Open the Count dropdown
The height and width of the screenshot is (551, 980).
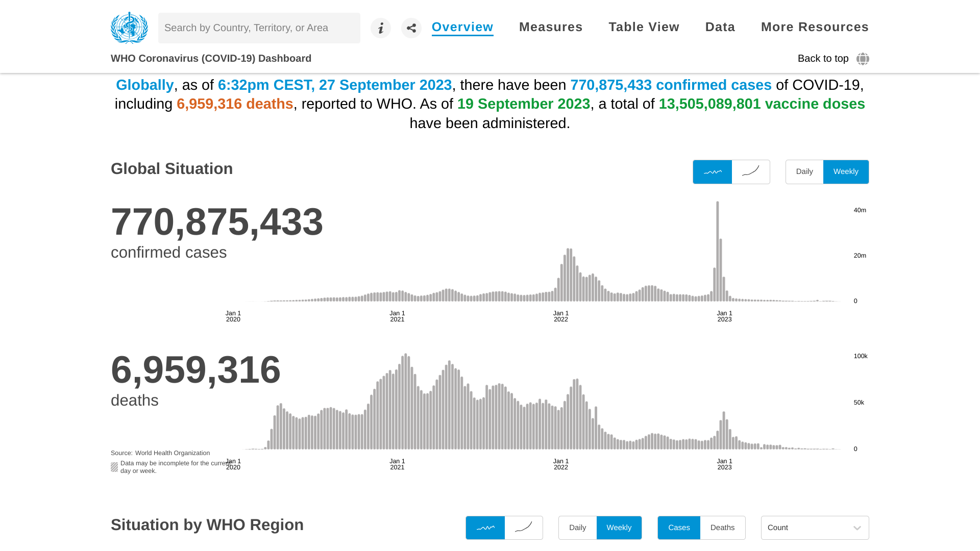[806, 528]
